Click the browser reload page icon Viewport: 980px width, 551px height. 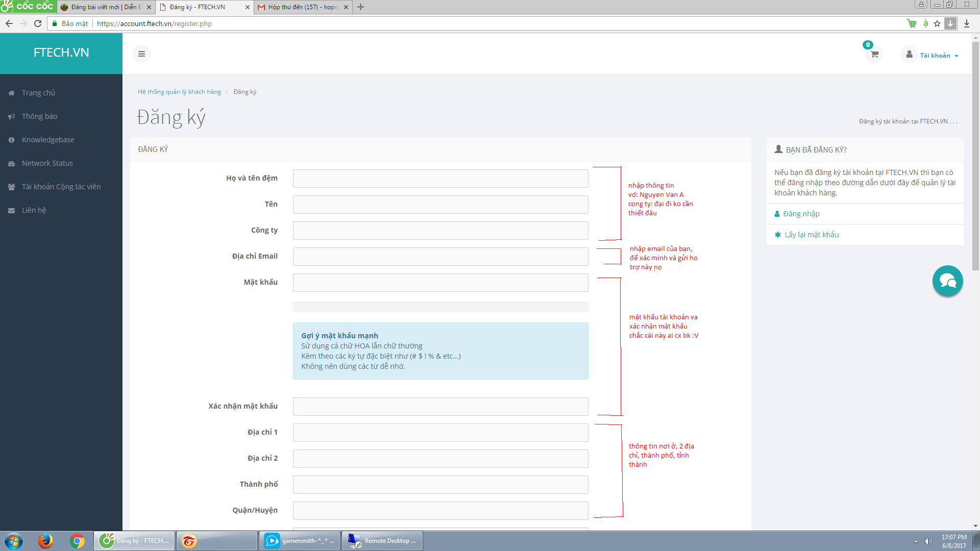pos(38,23)
